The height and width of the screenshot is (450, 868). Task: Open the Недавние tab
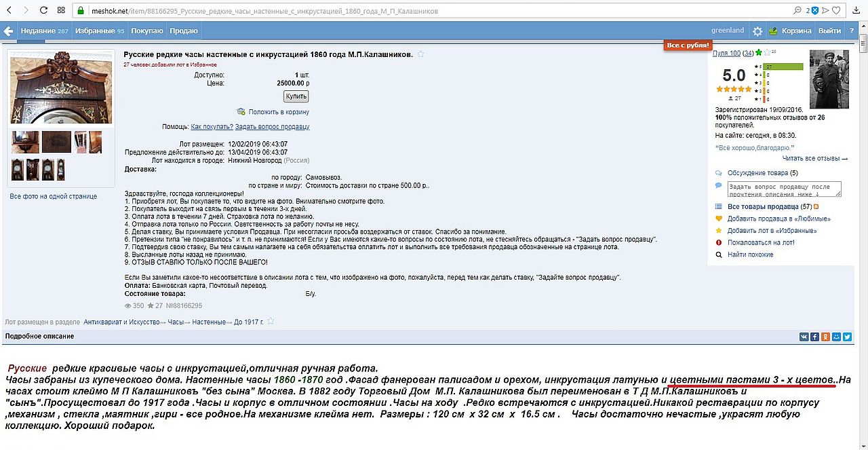[x=44, y=31]
